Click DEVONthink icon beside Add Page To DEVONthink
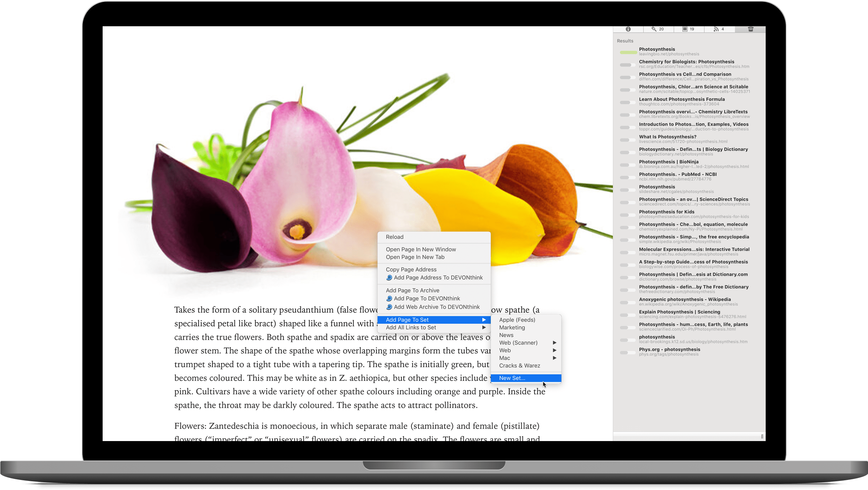 tap(389, 298)
